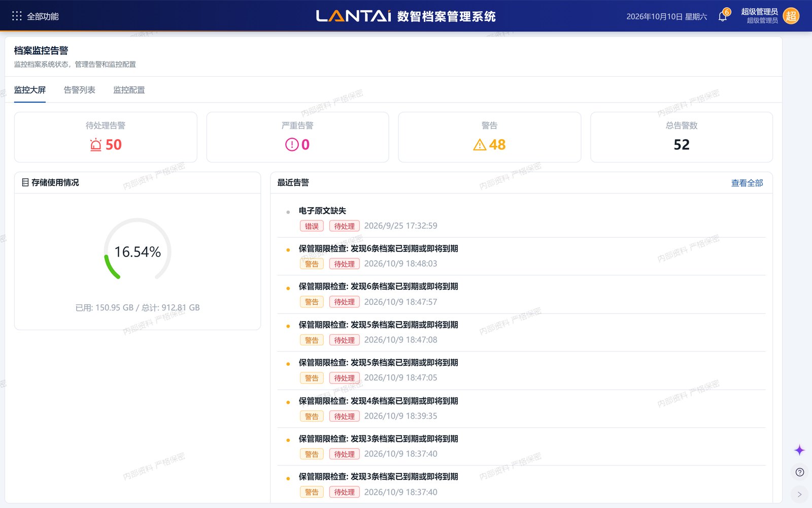Image resolution: width=812 pixels, height=508 pixels.
Task: Click 待处理 tag on the 18:39:35 alert
Action: (345, 416)
